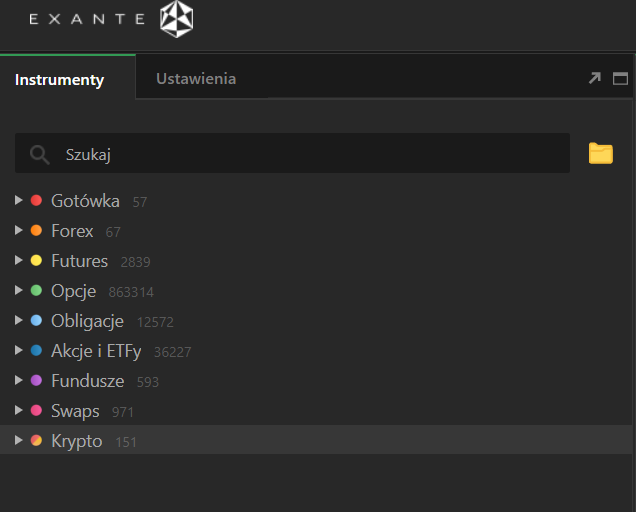Click the EXANTE logo icon
The image size is (636, 512).
tap(176, 19)
